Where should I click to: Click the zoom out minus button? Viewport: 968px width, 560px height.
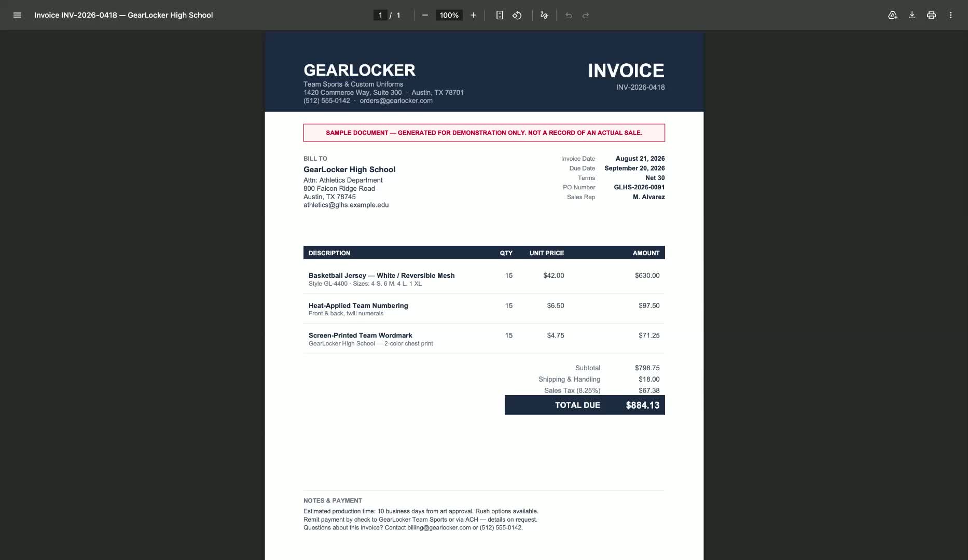coord(425,15)
